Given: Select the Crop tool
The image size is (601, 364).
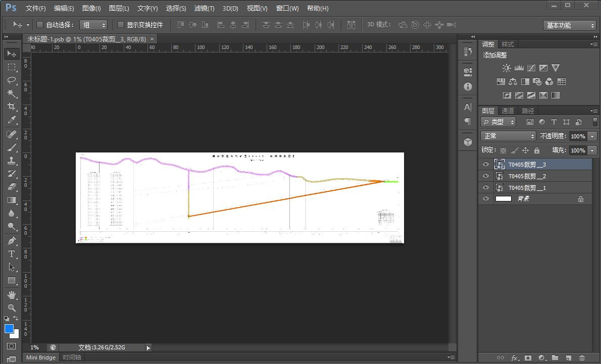Looking at the screenshot, I should coord(12,107).
